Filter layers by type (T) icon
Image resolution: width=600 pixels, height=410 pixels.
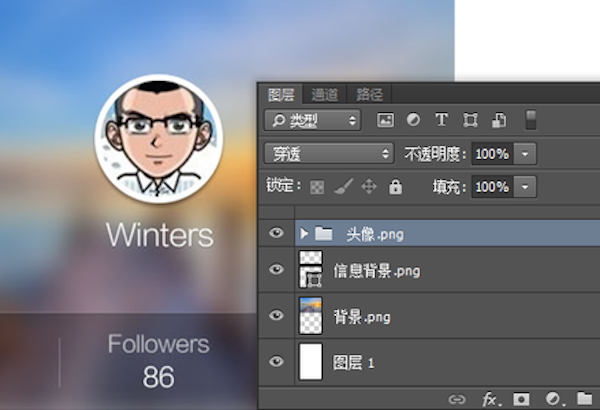pos(441,120)
